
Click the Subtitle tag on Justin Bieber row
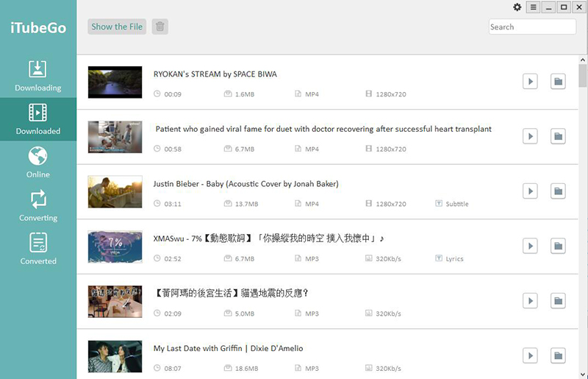tap(452, 204)
